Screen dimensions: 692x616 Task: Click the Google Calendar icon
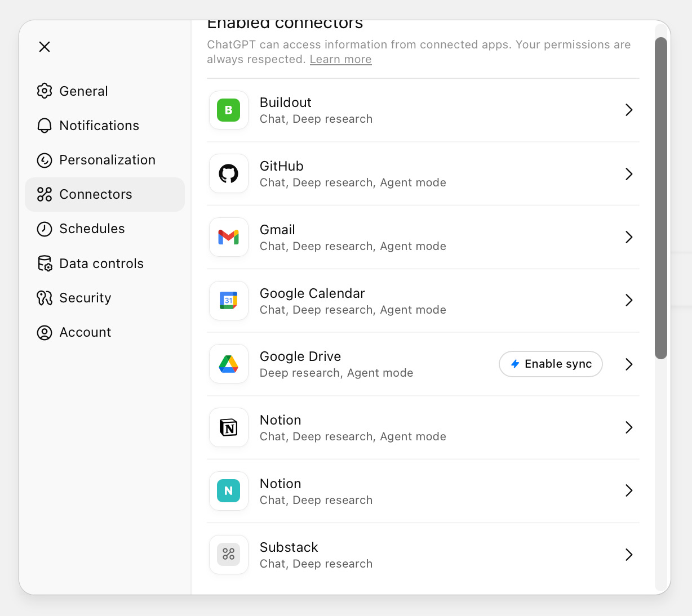[x=229, y=301]
